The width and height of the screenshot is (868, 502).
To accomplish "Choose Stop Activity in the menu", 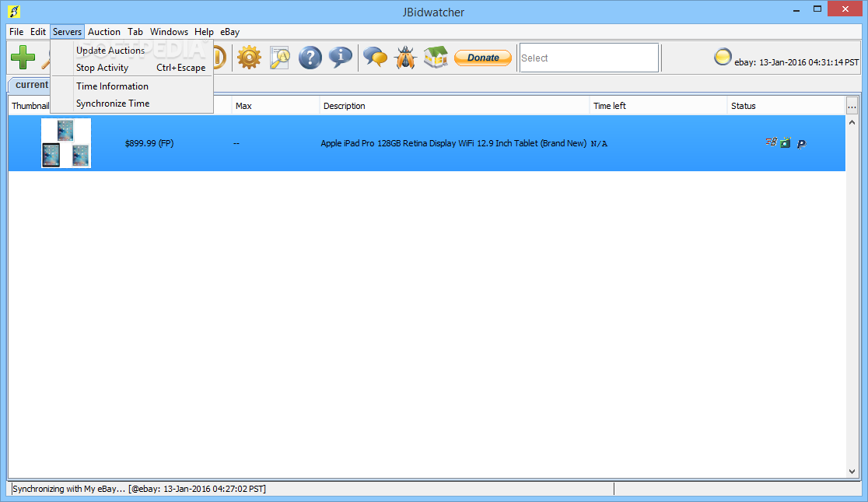I will [131, 68].
